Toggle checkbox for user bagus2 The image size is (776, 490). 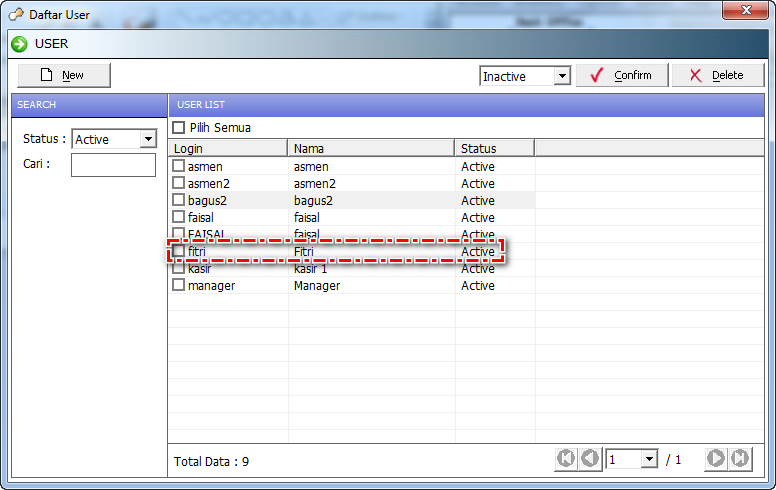(x=179, y=200)
